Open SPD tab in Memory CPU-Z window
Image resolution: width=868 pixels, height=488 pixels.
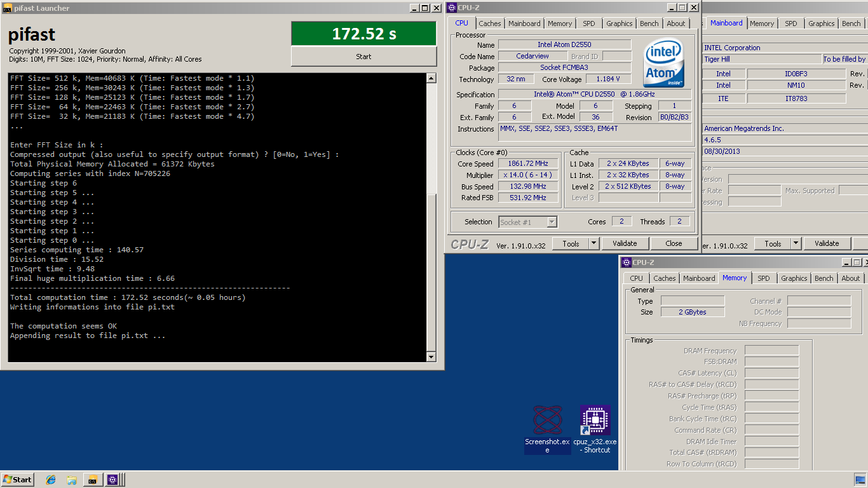[x=764, y=278]
